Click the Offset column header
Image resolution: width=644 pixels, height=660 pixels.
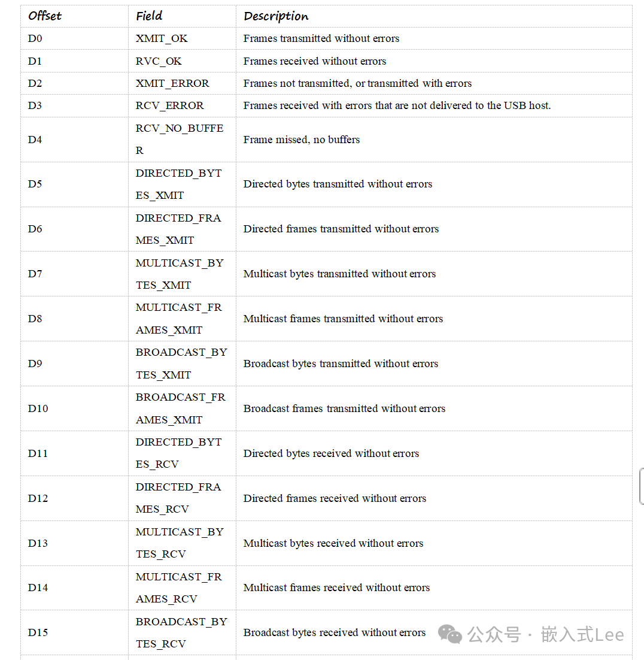[x=45, y=16]
